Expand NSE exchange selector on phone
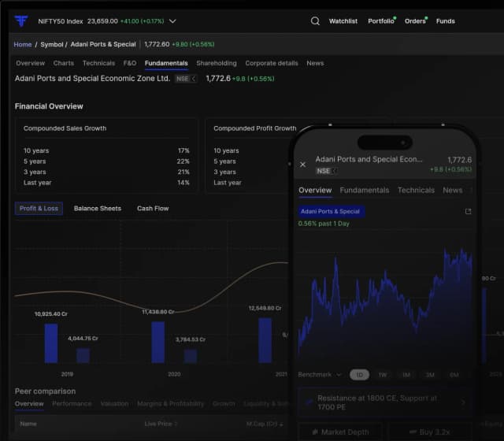This screenshot has width=504, height=441. click(x=327, y=171)
